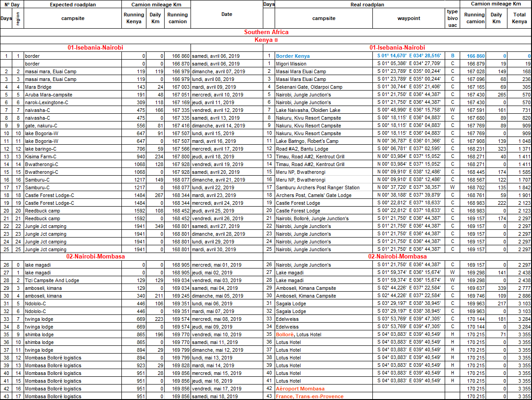532x400 pixels.
Task: Click the Road #A2, Bantu Lodge cell
Action: tap(302, 149)
